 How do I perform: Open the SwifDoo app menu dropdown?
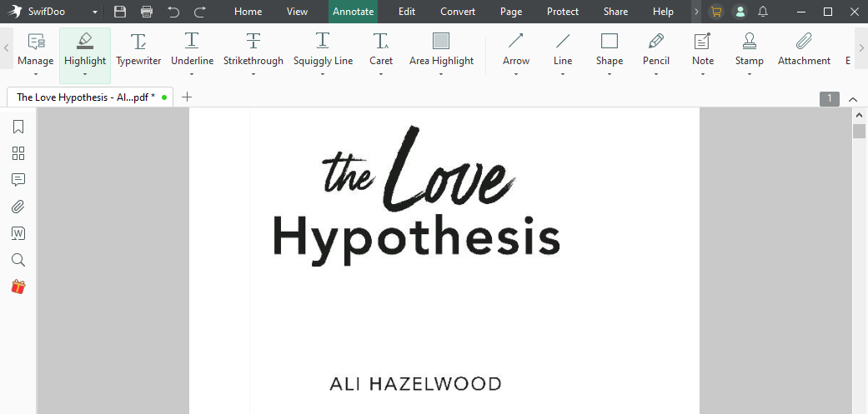(95, 12)
